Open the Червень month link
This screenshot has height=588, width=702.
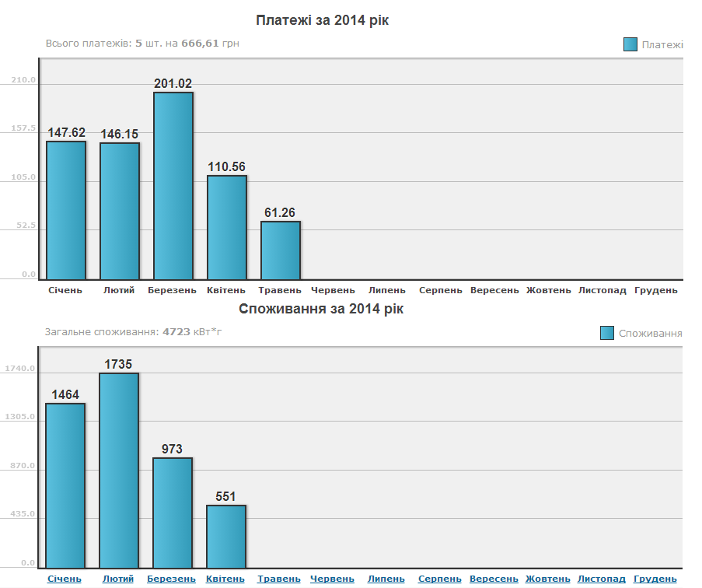[332, 579]
